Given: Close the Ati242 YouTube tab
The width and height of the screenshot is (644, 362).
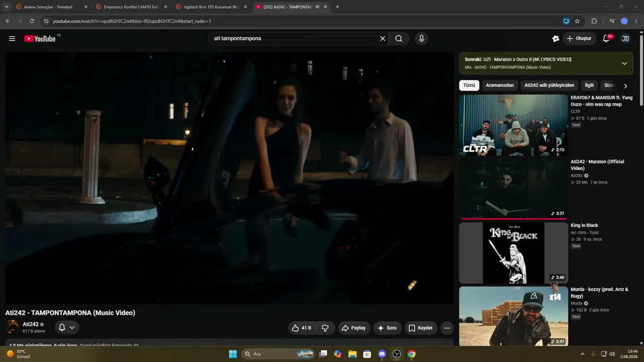Looking at the screenshot, I should pyautogui.click(x=326, y=7).
